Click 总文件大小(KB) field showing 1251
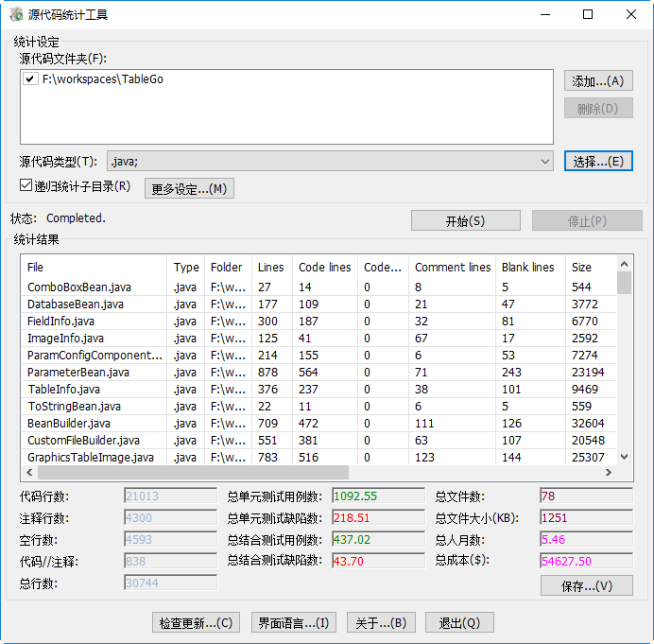654x644 pixels. point(587,517)
